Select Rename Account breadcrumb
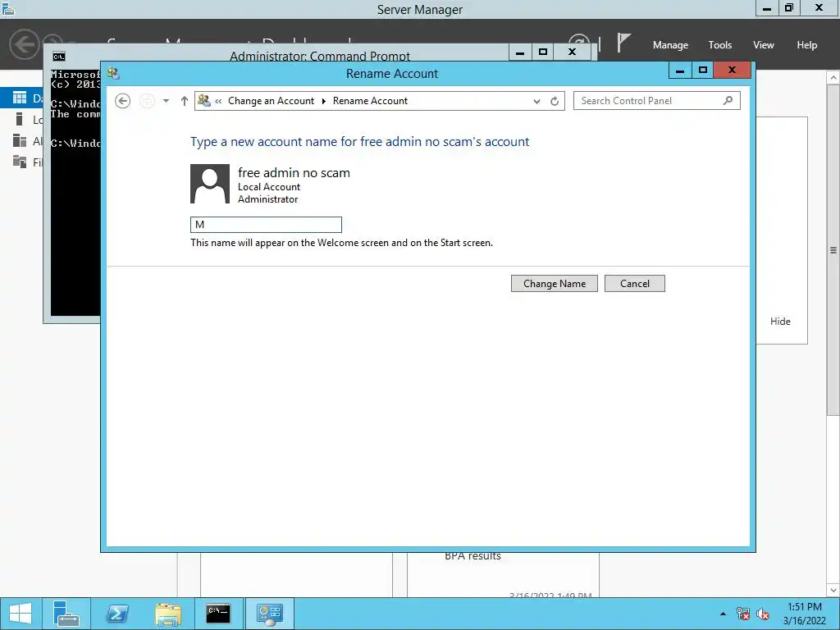The width and height of the screenshot is (840, 630). (x=370, y=101)
